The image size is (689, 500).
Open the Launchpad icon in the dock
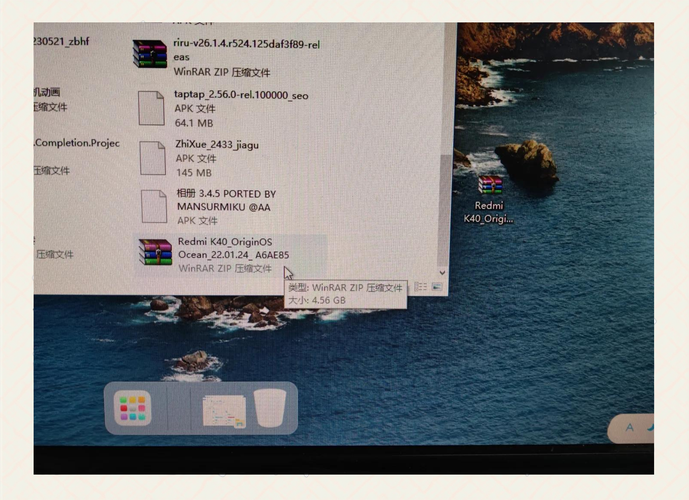(132, 408)
